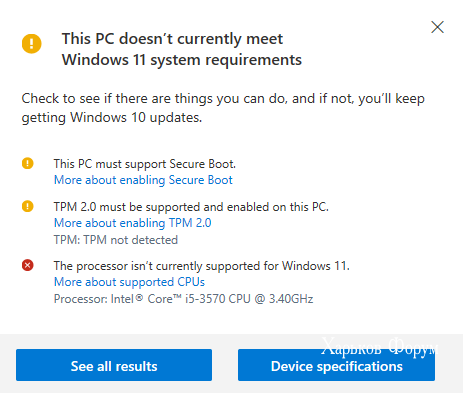The width and height of the screenshot is (463, 393).
Task: Click the large yellow warning icon beside the title
Action: tap(32, 44)
